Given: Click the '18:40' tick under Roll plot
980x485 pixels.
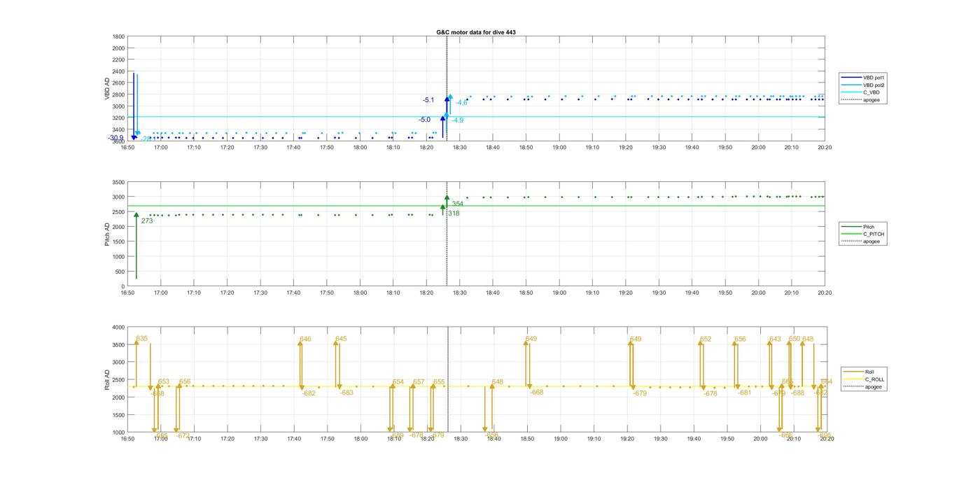Looking at the screenshot, I should 493,439.
